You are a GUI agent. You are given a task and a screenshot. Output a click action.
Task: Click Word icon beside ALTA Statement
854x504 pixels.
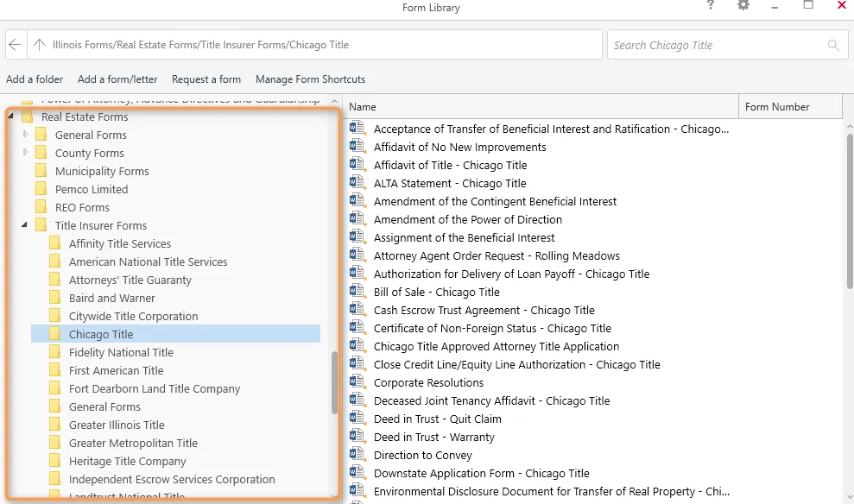pyautogui.click(x=357, y=182)
